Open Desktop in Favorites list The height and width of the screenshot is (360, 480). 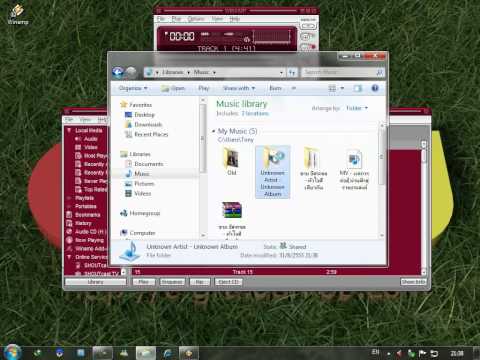140,115
